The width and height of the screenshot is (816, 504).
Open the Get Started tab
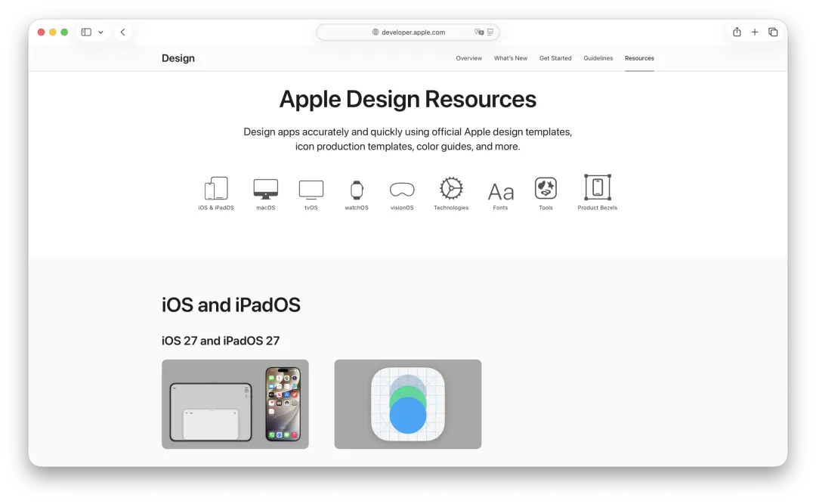(555, 58)
